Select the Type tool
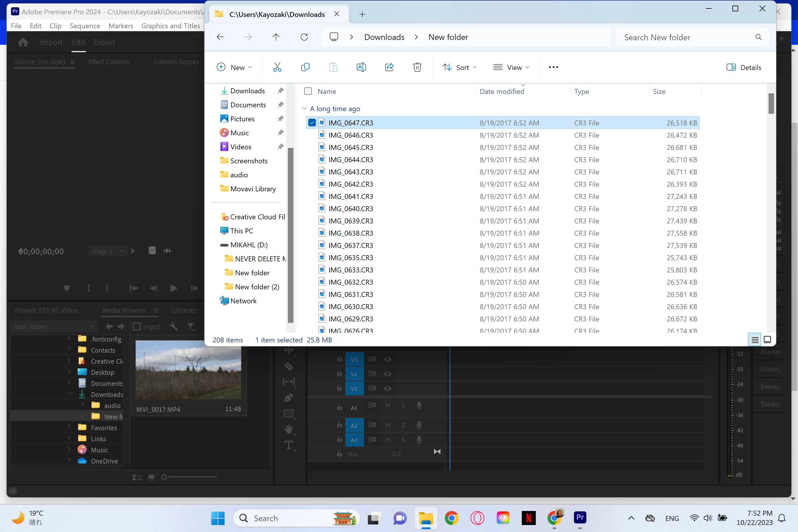This screenshot has width=798, height=532. tap(288, 445)
